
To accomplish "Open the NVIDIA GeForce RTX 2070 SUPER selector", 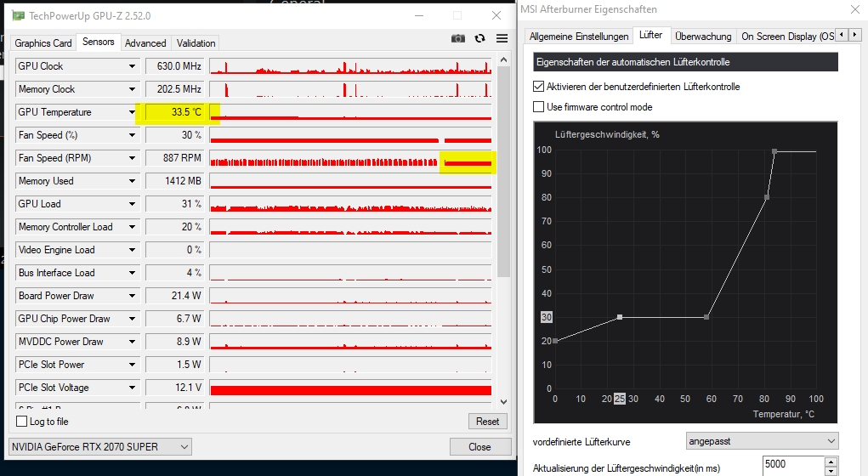I will coord(100,446).
